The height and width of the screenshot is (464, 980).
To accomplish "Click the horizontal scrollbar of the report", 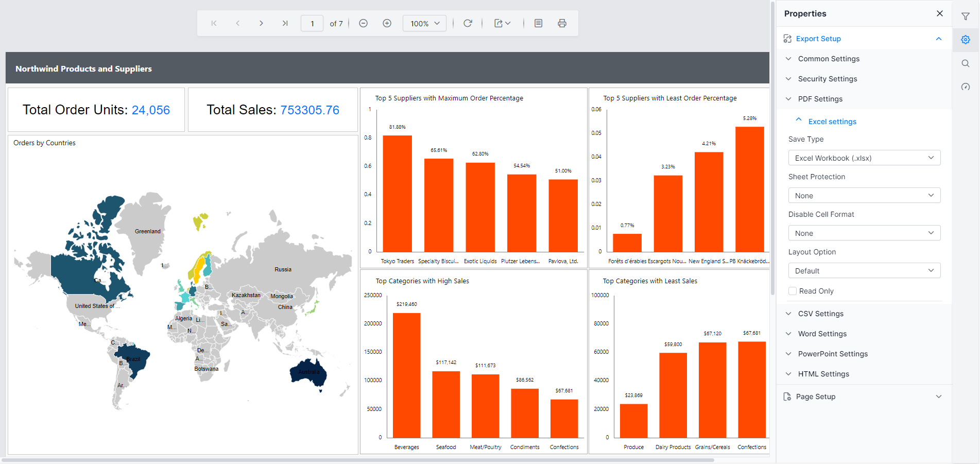I will coord(358,460).
